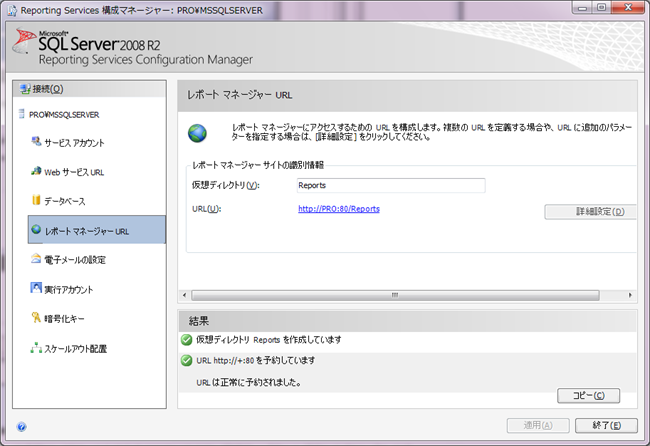Click the スケールアウト配置 network icon
The width and height of the screenshot is (650, 446).
[36, 347]
